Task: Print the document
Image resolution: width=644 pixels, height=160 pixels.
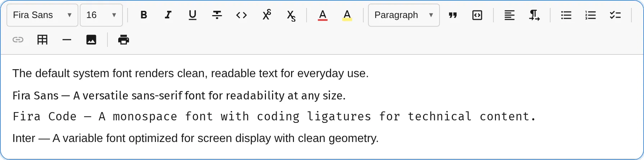Action: pyautogui.click(x=124, y=40)
